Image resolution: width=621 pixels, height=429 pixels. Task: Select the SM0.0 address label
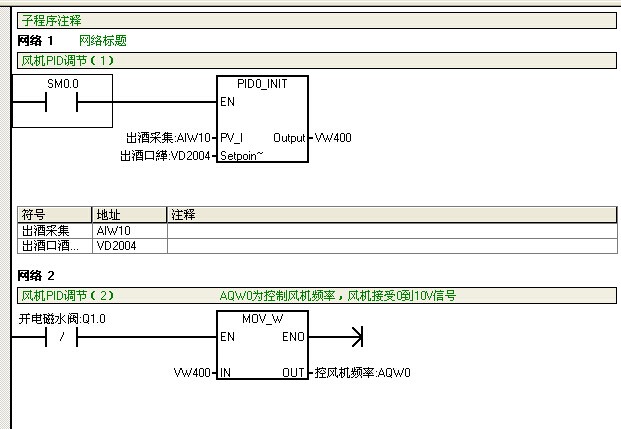(63, 84)
